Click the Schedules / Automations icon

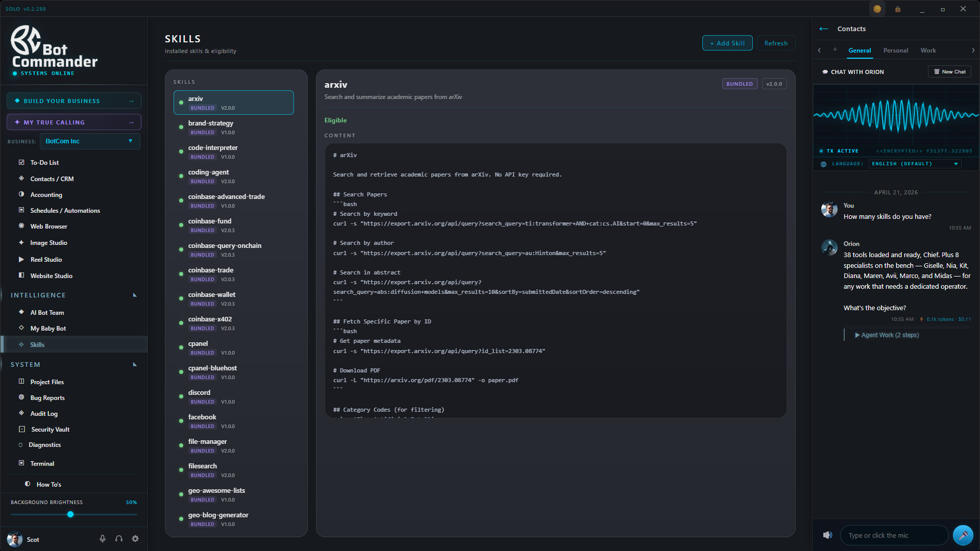pos(21,210)
